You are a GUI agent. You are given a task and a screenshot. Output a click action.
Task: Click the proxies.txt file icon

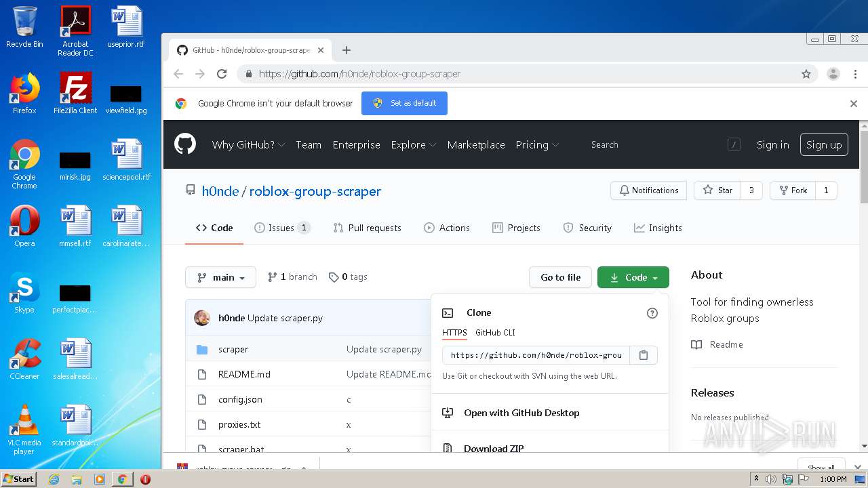(201, 424)
